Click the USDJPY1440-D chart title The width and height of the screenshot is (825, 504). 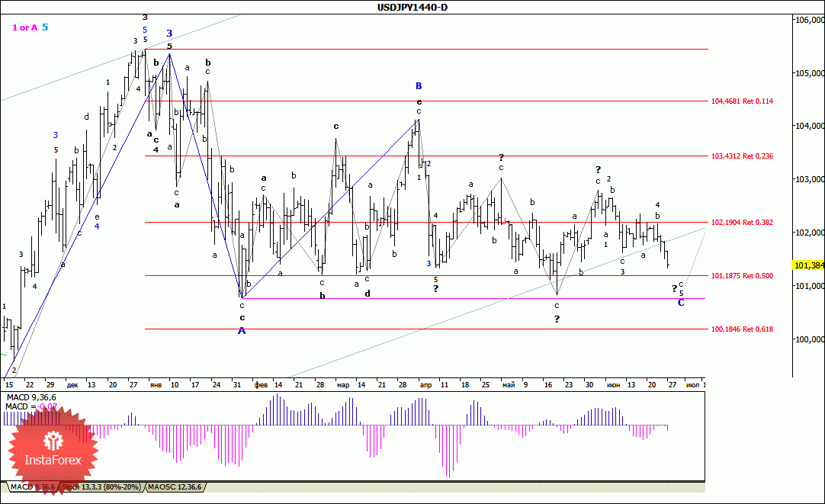point(412,8)
